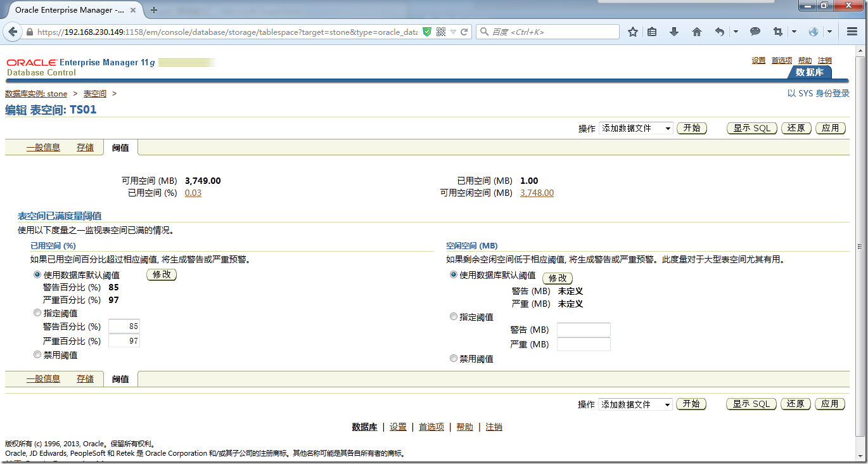Click the lower 显示 SQL button

[752, 404]
